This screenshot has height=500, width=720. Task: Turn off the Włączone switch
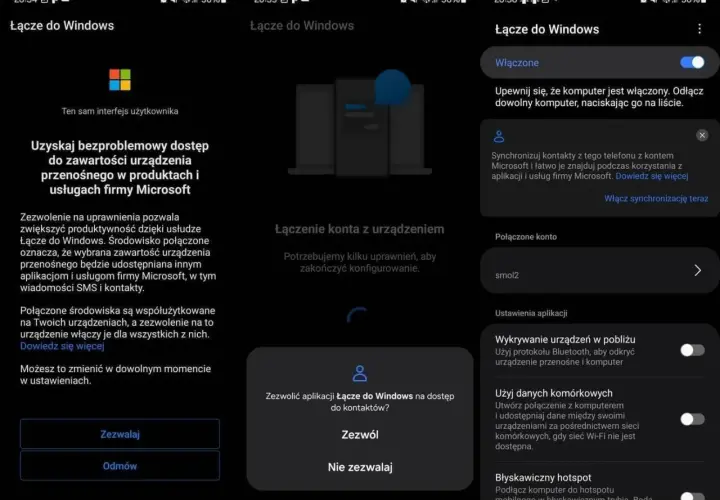click(692, 62)
